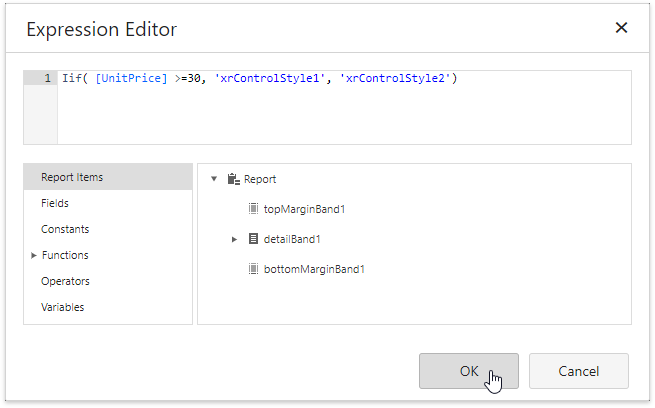655x408 pixels.
Task: Switch to the Variables category
Action: coord(63,307)
